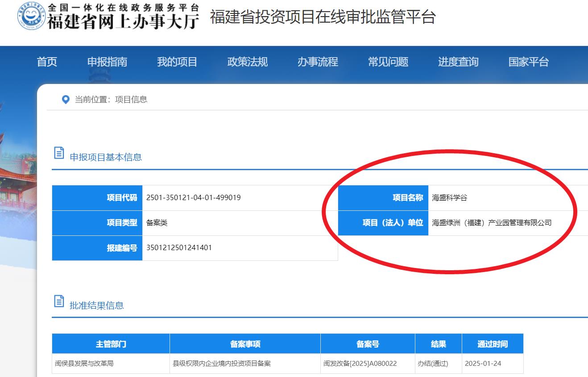This screenshot has height=377, width=588.
Task: Click the 项目类型 label cell
Action: pyautogui.click(x=97, y=223)
